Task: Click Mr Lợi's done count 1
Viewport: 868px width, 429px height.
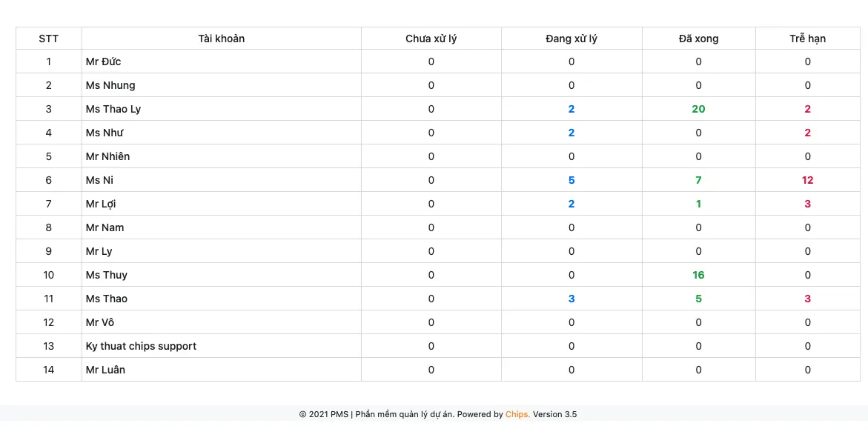Action: click(x=698, y=204)
